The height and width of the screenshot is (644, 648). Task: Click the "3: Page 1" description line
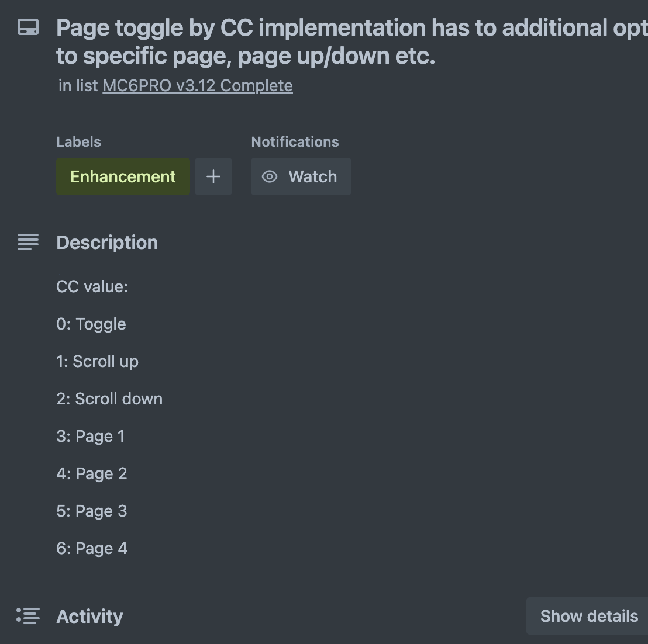coord(91,436)
